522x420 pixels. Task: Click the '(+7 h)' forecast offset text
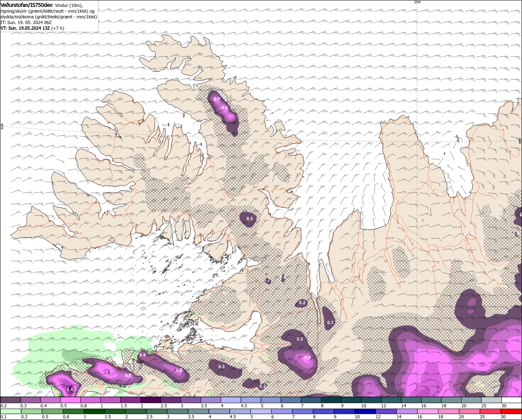(x=58, y=28)
